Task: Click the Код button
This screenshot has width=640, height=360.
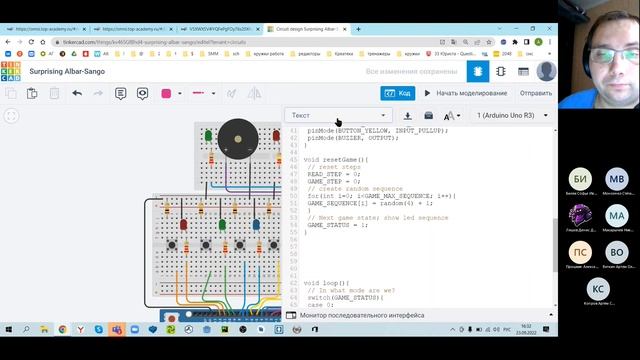Action: pos(398,93)
